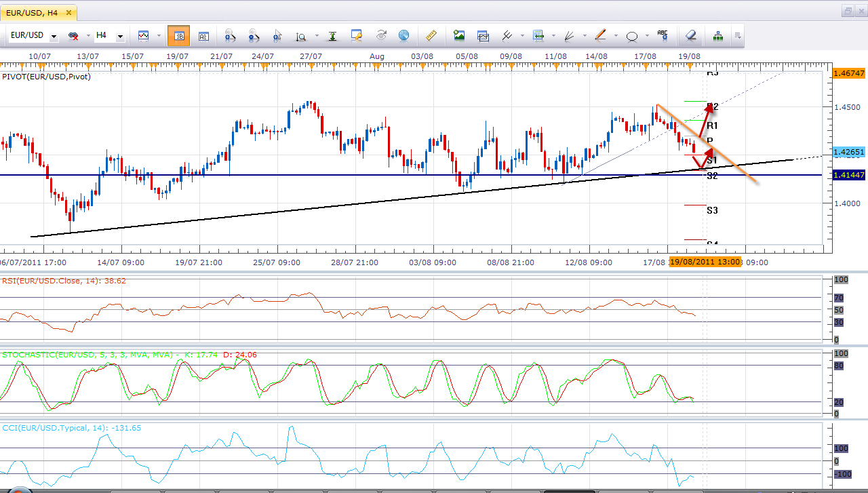The height and width of the screenshot is (493, 868).
Task: Click the 1.41447 horizontal line price label
Action: click(848, 175)
